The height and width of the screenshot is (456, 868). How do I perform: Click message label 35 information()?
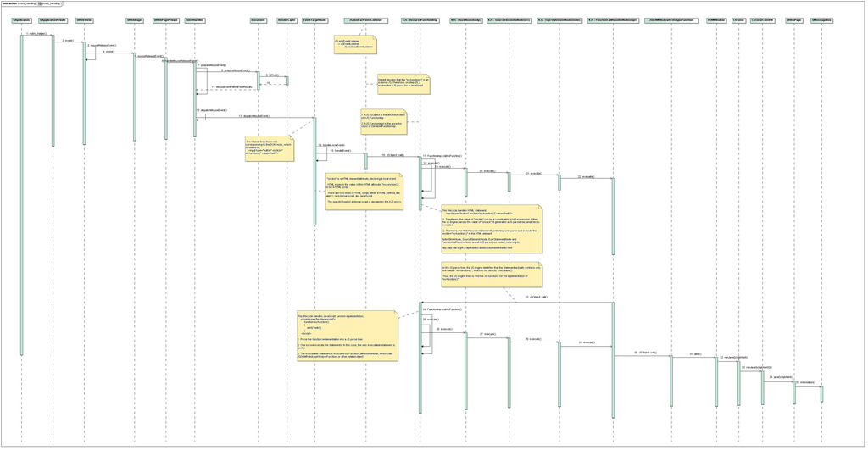point(805,383)
